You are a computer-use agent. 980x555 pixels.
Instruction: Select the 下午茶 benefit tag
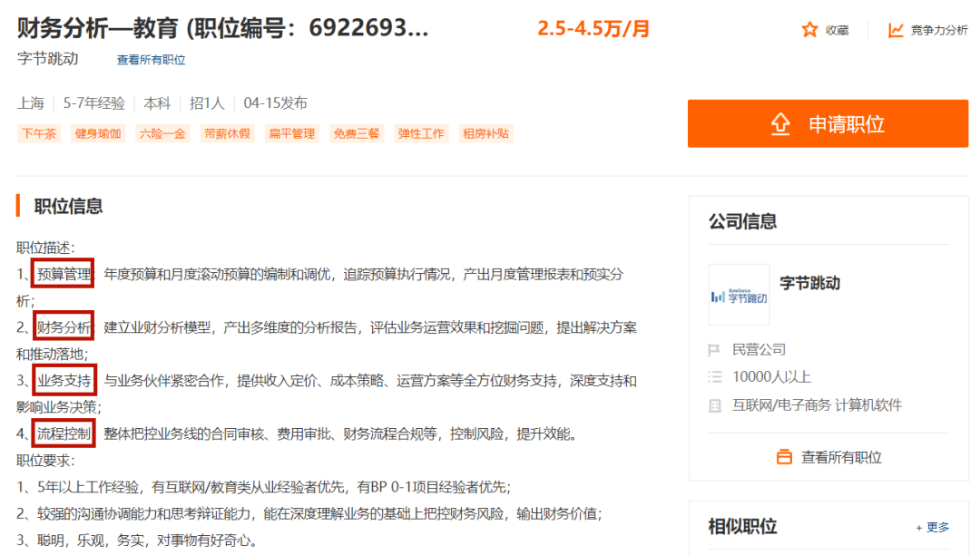(x=38, y=133)
